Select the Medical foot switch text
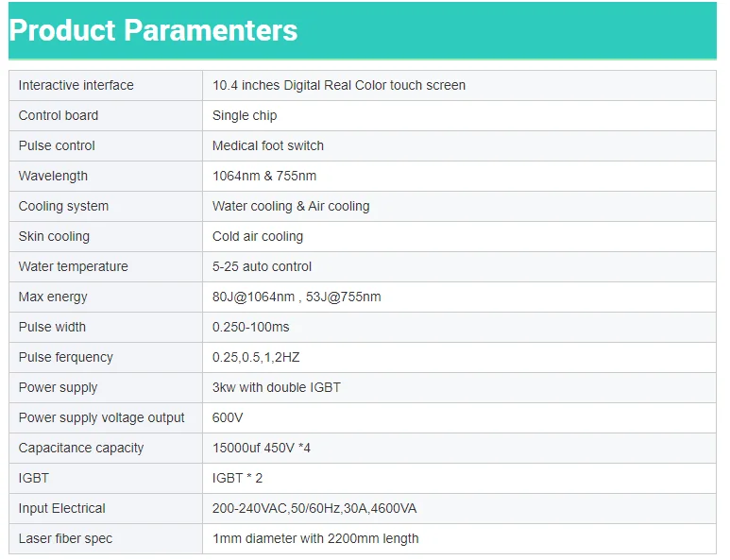Screen dimensions: 730x560 (268, 145)
